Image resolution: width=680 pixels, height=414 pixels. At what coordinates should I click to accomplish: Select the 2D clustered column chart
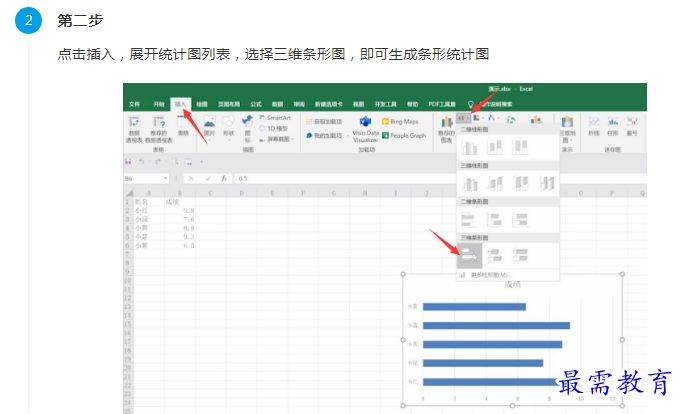pos(469,148)
